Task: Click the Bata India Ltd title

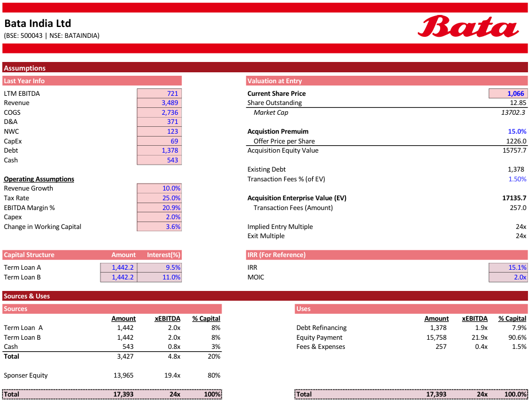Action: coord(38,24)
